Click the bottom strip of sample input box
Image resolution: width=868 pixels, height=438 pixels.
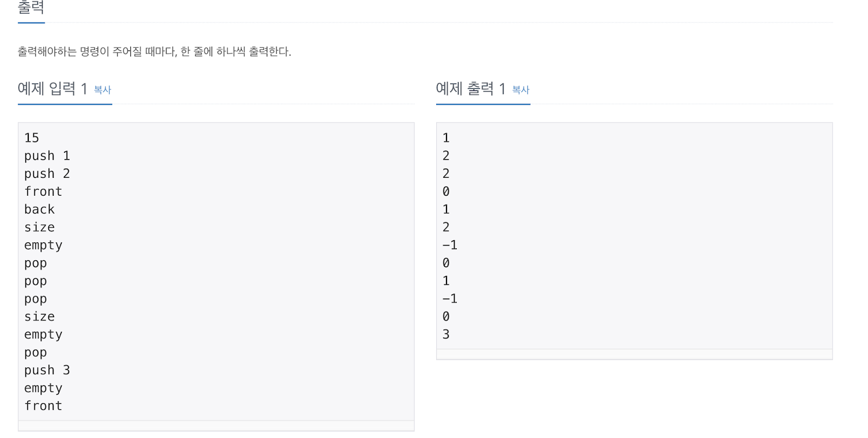coord(216,426)
